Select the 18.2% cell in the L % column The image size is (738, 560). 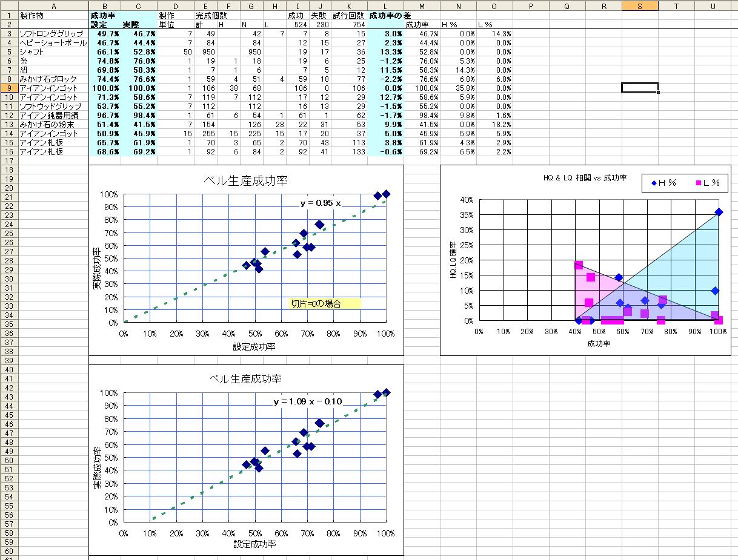[x=494, y=124]
